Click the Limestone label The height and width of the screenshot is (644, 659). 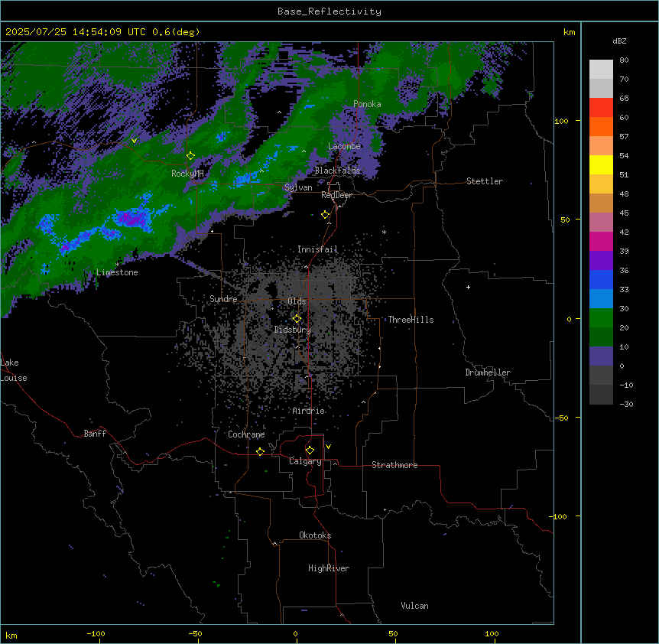click(x=117, y=272)
